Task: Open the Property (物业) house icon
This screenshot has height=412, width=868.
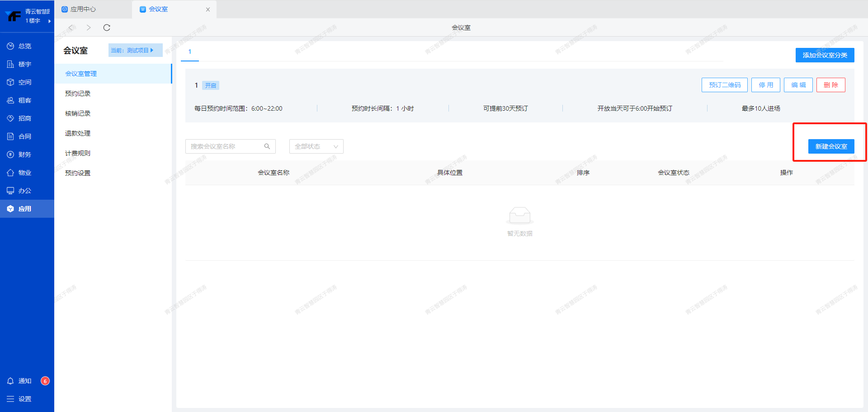Action: point(10,173)
